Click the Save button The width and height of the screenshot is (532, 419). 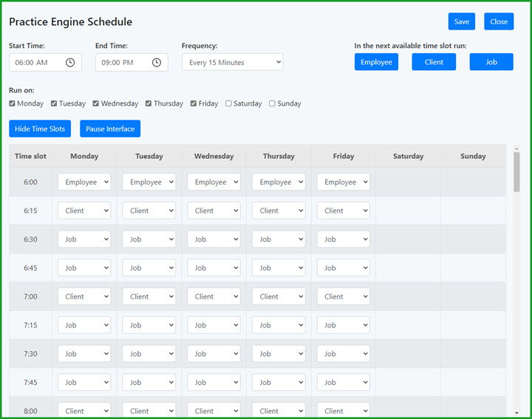[x=462, y=21]
